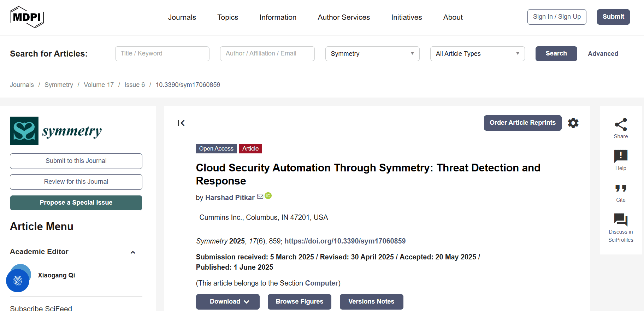
Task: Click the MDPI logo
Action: (27, 17)
